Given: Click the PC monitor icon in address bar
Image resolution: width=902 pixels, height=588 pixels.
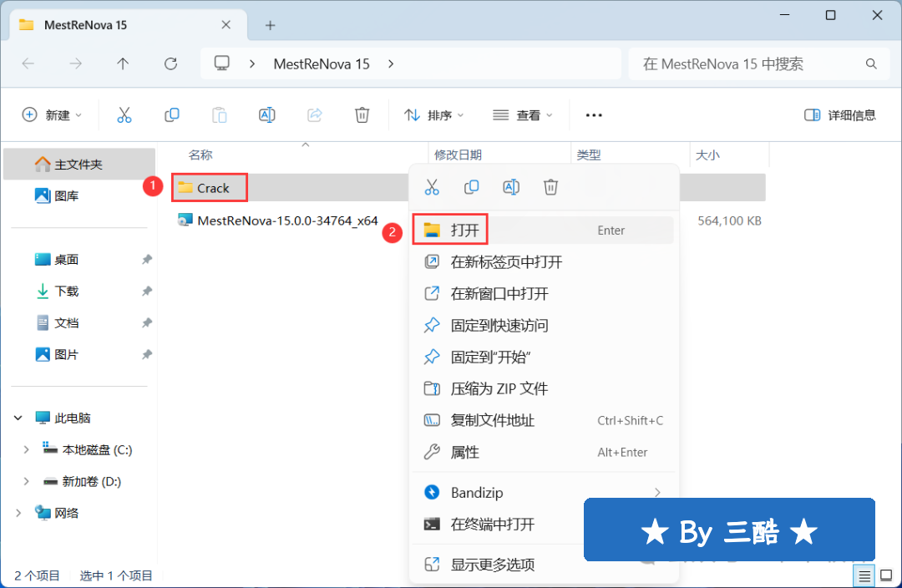Looking at the screenshot, I should (222, 63).
